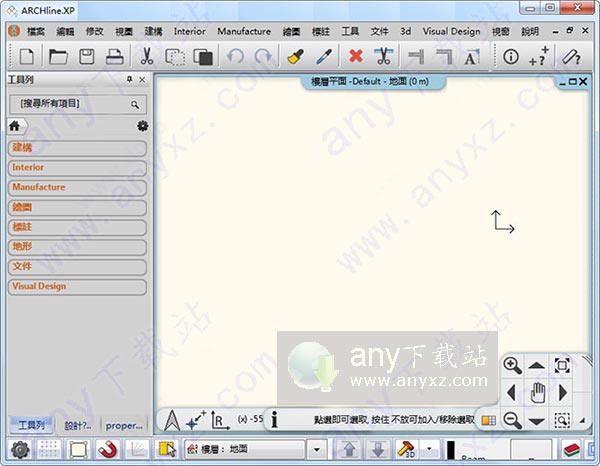Open the Manufacture menu in menu bar
This screenshot has width=600, height=466.
(x=244, y=31)
